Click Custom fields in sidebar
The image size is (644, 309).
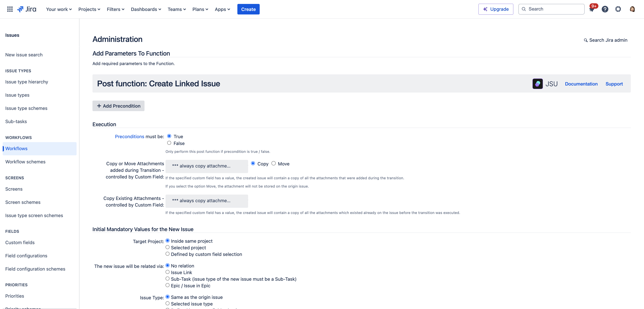coord(20,242)
